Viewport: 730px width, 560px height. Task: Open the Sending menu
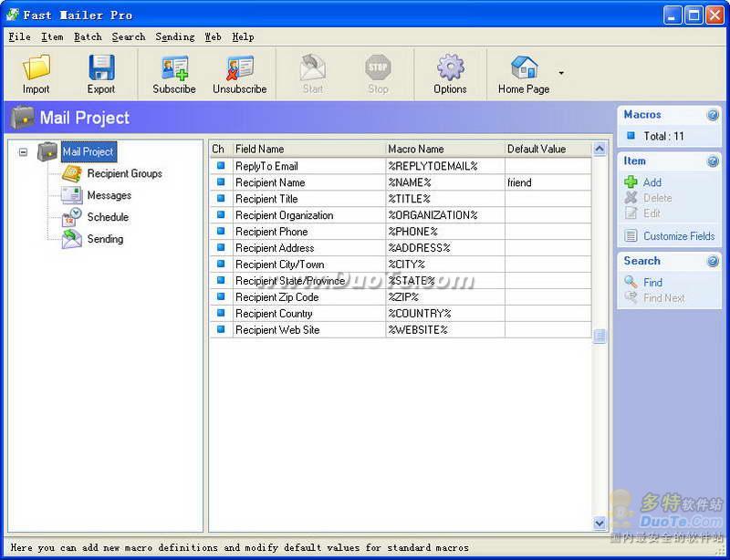(x=175, y=36)
